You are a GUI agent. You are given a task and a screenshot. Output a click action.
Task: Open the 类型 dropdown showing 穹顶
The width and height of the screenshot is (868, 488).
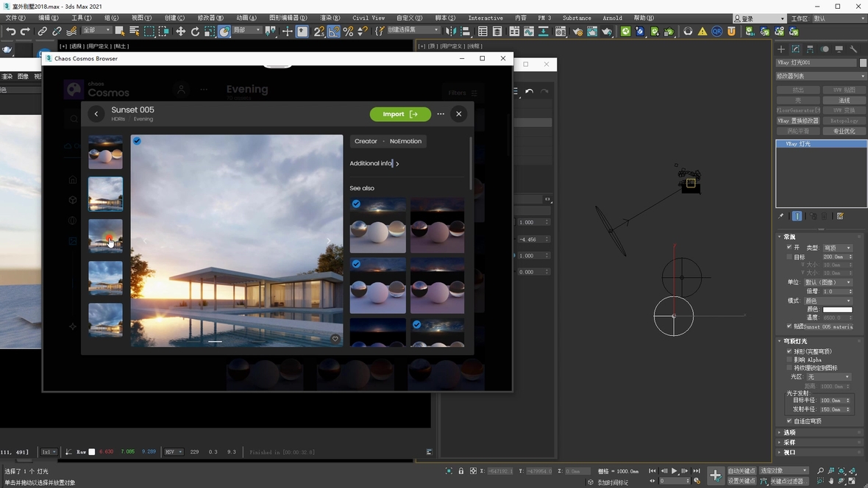[836, 248]
